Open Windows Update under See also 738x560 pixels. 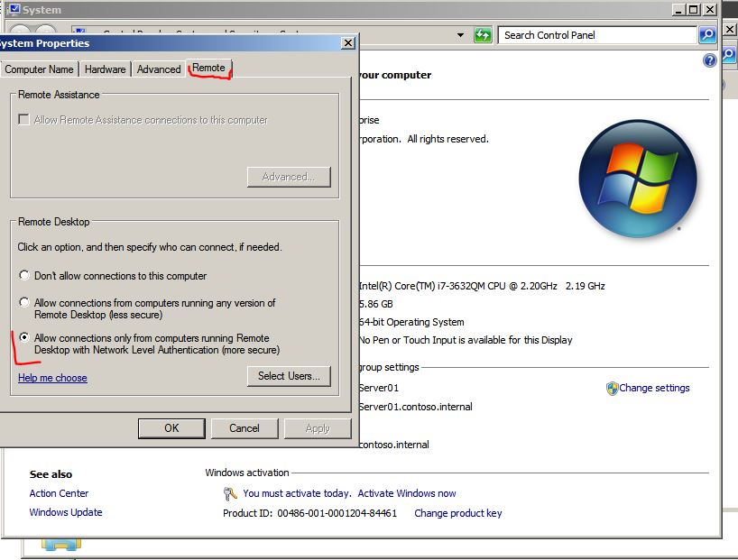pyautogui.click(x=66, y=512)
